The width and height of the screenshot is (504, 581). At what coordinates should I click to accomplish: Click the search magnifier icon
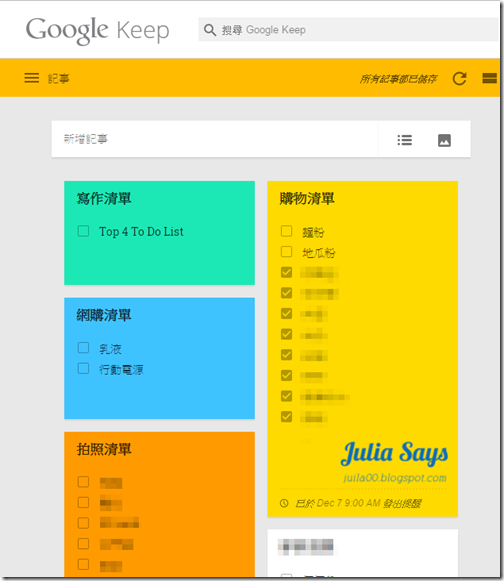click(x=210, y=30)
